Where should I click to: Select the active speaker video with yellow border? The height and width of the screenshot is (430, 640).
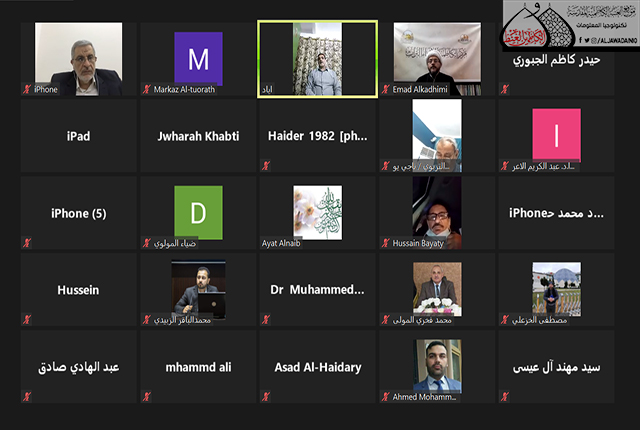318,59
